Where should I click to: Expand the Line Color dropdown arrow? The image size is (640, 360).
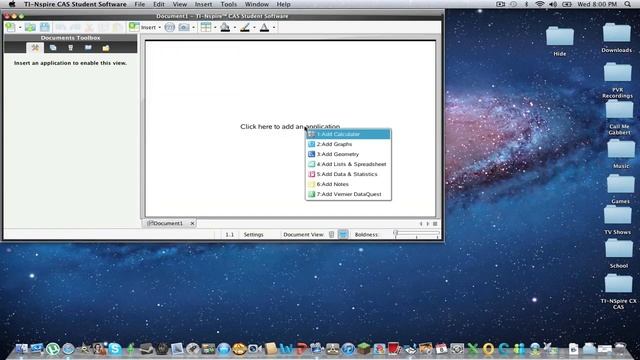coord(254,27)
